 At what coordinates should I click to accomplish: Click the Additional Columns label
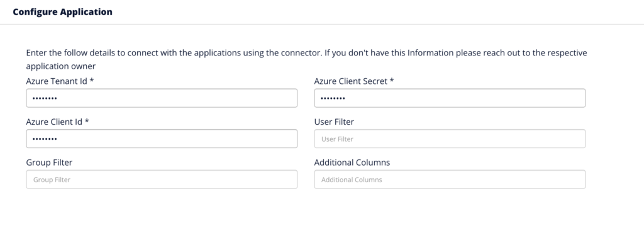(x=352, y=163)
